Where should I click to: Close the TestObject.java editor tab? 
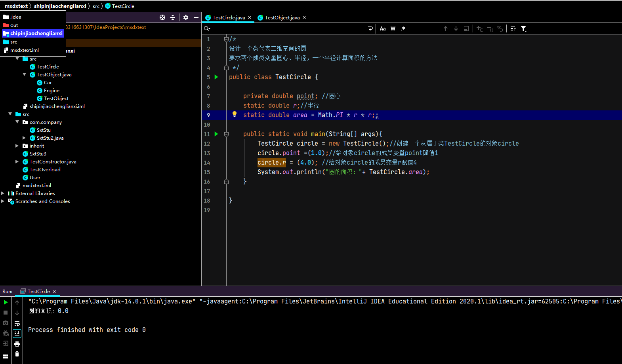click(304, 17)
